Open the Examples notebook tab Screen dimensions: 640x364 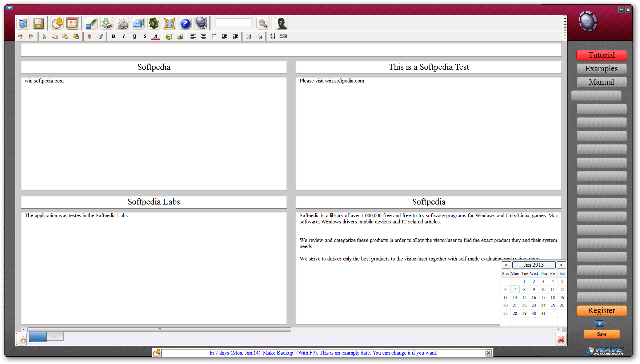602,69
